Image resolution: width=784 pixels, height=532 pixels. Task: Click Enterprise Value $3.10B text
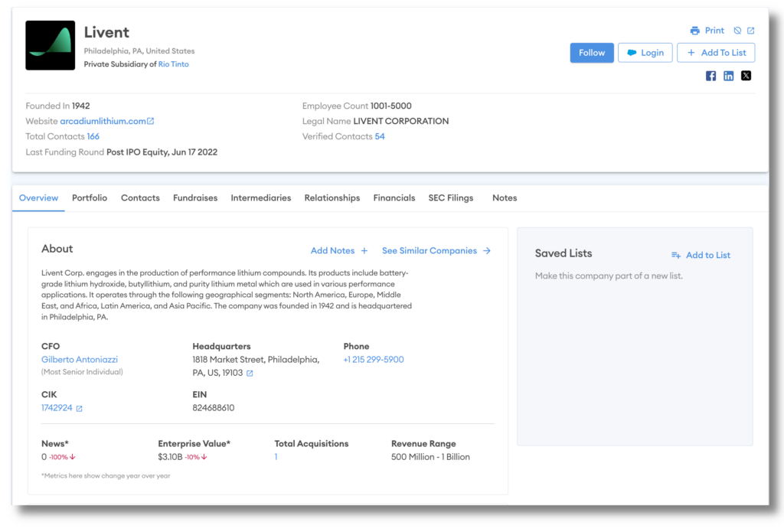170,457
